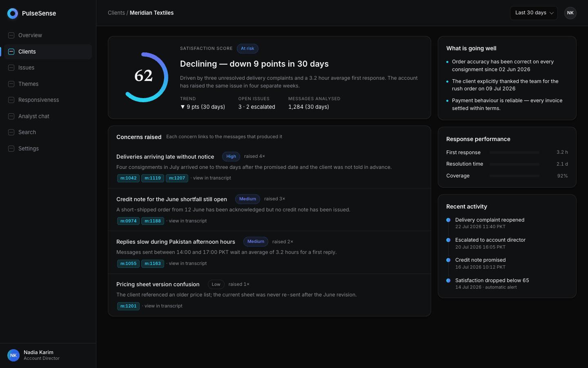The height and width of the screenshot is (368, 588).
Task: Open message m:1163
Action: click(x=153, y=264)
